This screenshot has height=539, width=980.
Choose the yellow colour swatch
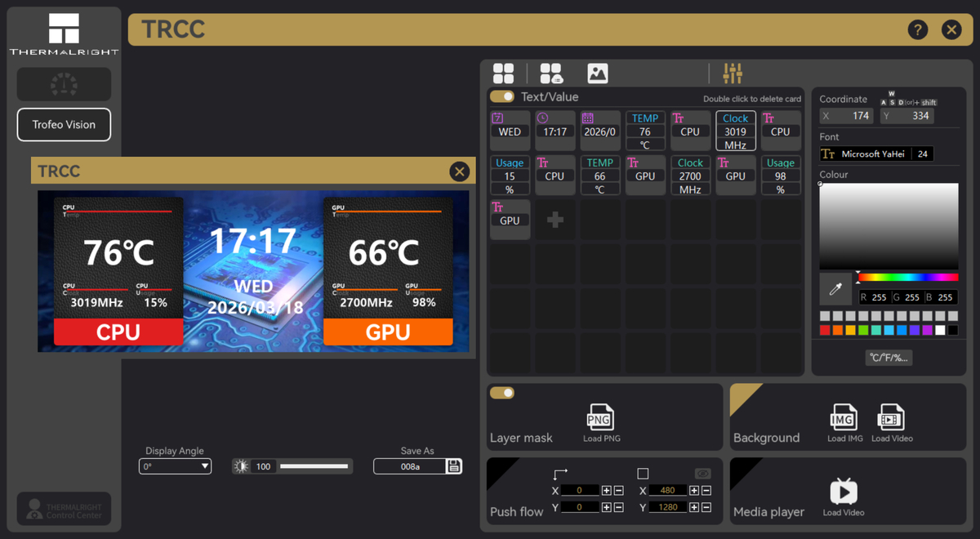click(x=851, y=330)
